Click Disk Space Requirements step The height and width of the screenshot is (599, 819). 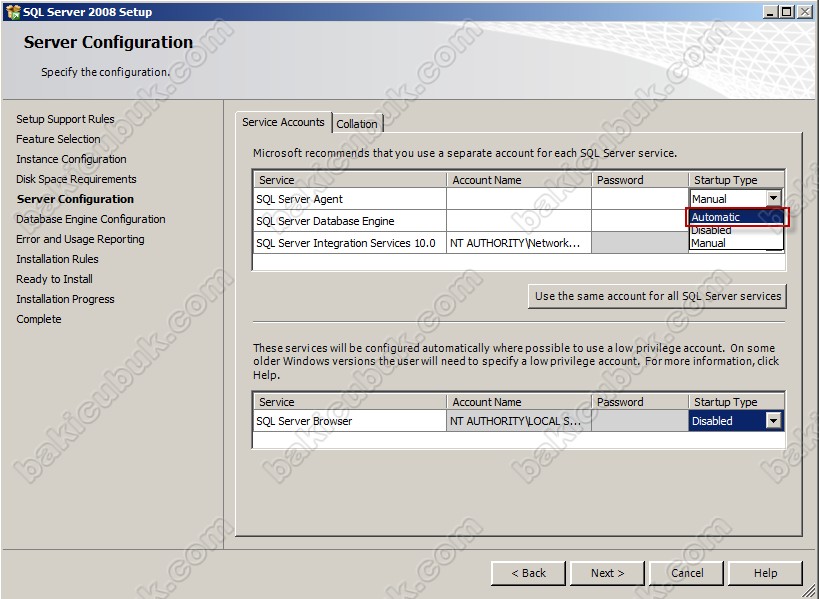click(x=76, y=179)
